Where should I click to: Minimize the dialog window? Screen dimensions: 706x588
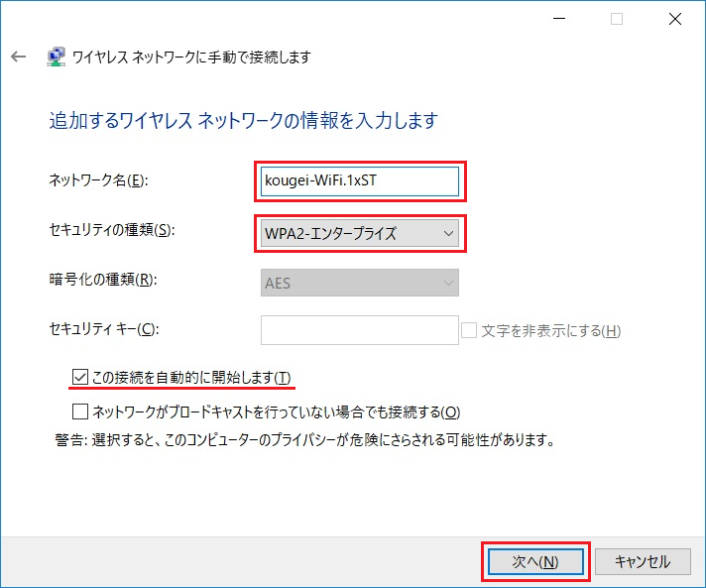click(x=559, y=19)
